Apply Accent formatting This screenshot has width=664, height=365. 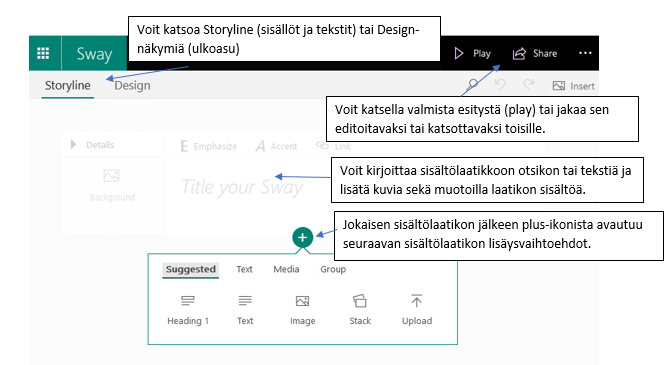click(x=277, y=147)
